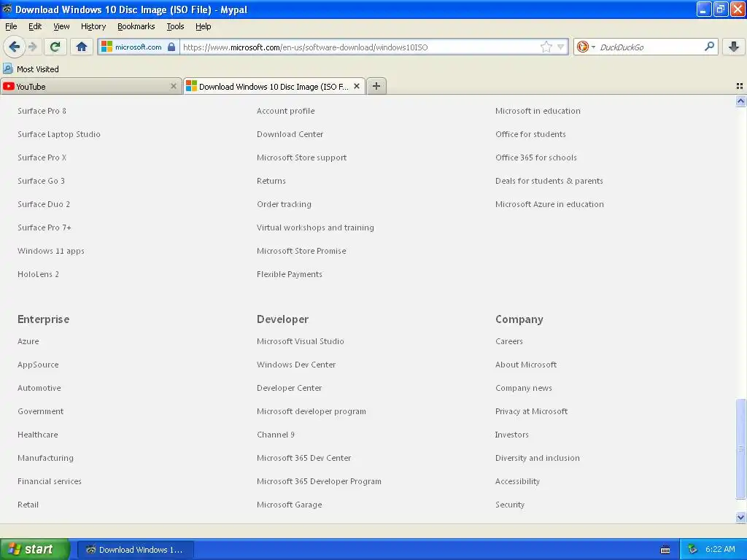Viewport: 747px width, 560px height.
Task: Close the Download Windows 10 tab
Action: pyautogui.click(x=356, y=86)
